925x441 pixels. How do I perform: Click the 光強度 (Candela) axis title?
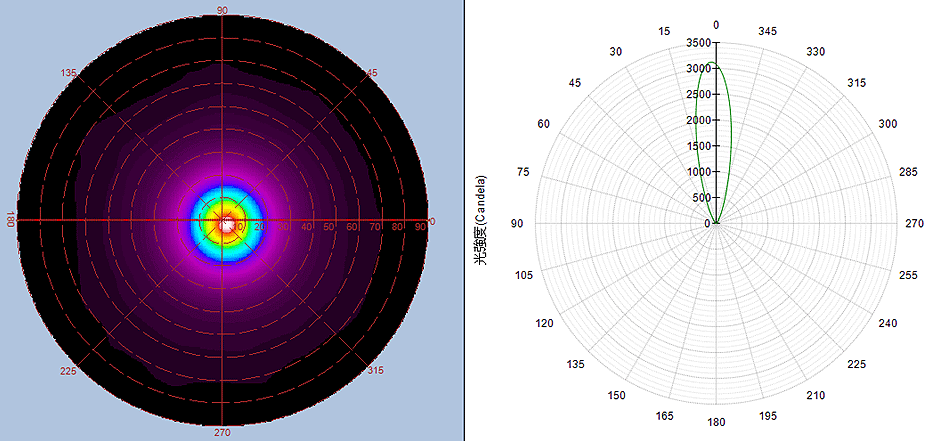point(481,223)
